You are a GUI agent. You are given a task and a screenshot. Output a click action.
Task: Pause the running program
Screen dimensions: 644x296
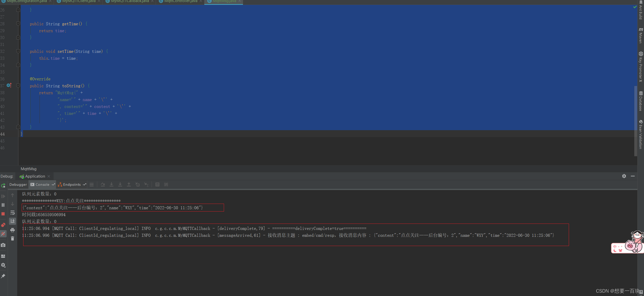pyautogui.click(x=3, y=205)
